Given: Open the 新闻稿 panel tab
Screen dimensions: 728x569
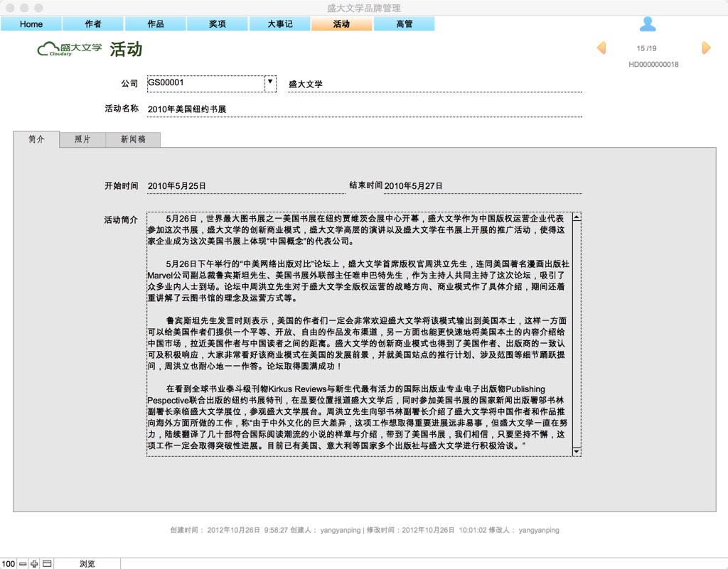Looking at the screenshot, I should (x=133, y=139).
